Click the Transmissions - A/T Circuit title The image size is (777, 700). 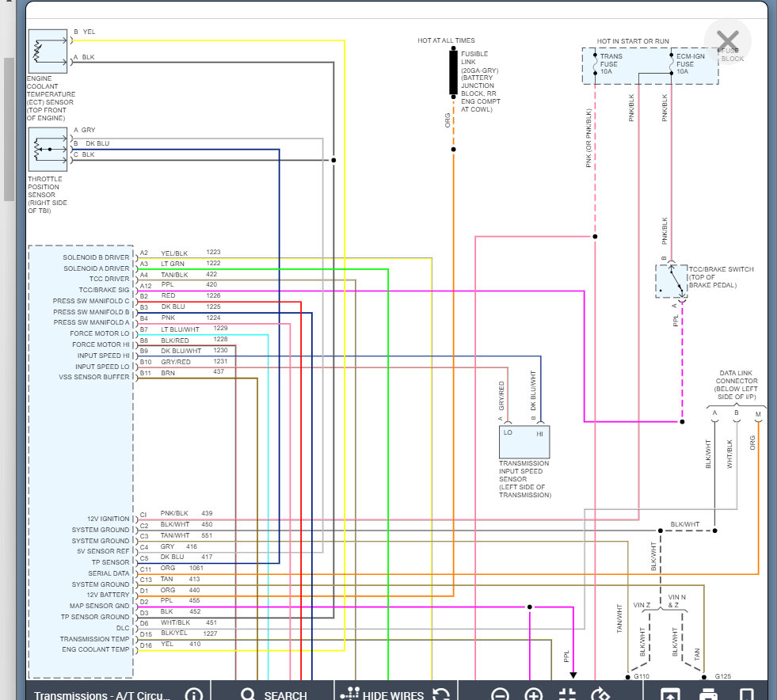[102, 695]
